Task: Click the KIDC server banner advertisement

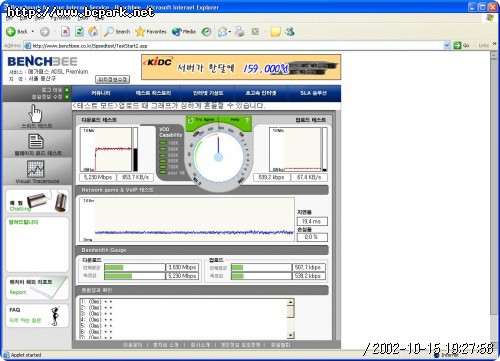Action: click(241, 67)
